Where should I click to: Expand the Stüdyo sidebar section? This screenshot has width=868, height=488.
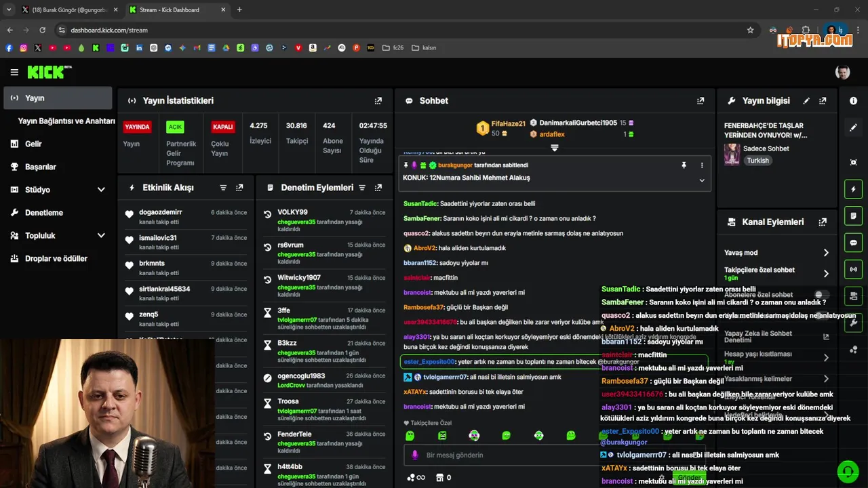tap(101, 190)
